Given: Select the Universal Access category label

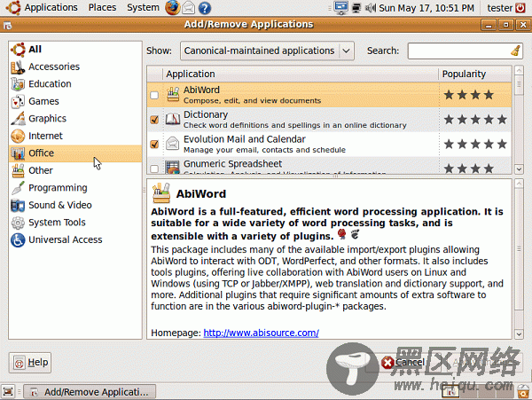Looking at the screenshot, I should (x=65, y=239).
